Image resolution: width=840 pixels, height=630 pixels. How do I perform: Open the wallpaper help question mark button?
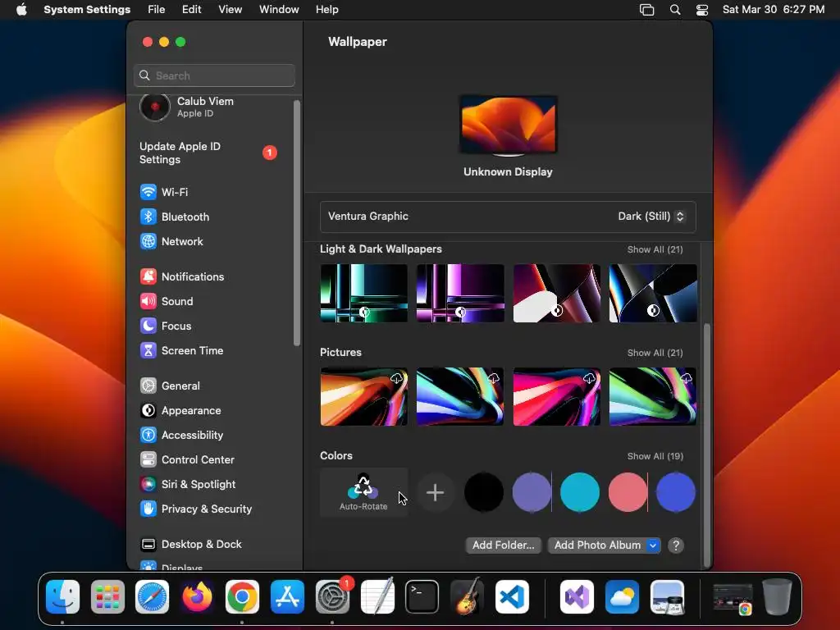(676, 546)
